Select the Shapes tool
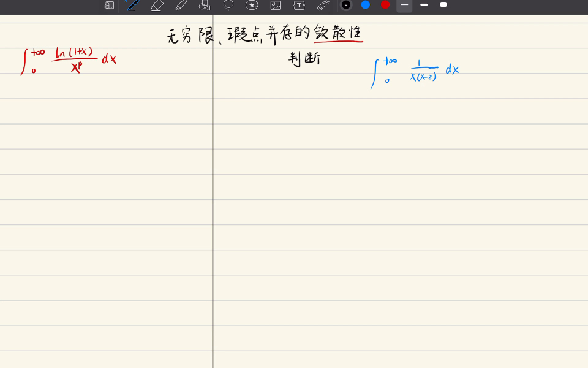Viewport: 588px width, 368px height. coord(204,6)
